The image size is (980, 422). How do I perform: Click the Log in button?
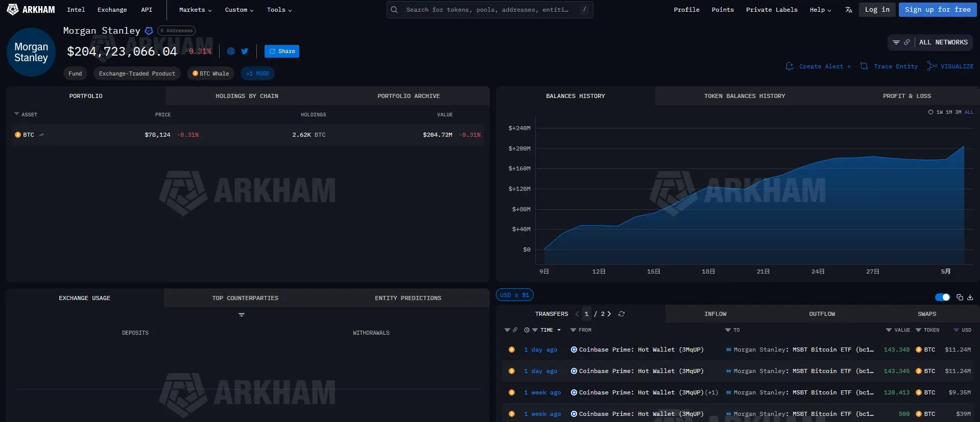877,10
